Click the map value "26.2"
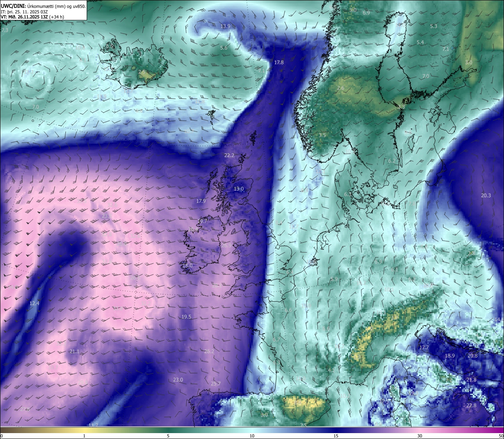The height and width of the screenshot is (439, 504). click(x=209, y=351)
